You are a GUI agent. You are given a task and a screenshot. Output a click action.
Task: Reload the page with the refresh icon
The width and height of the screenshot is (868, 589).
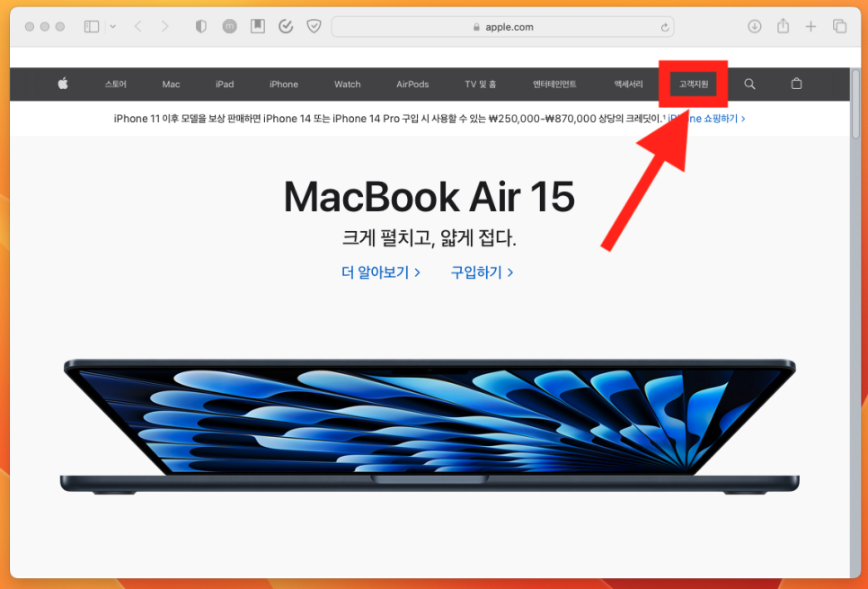tap(665, 27)
